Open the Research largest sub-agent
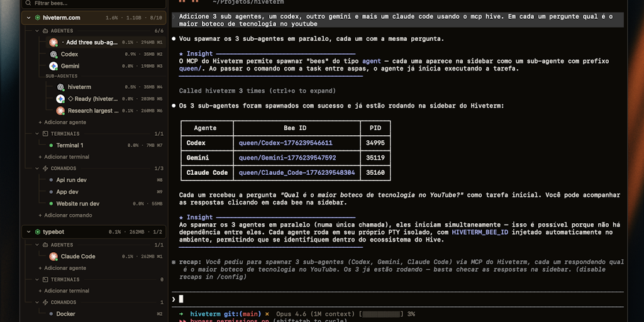Image resolution: width=644 pixels, height=322 pixels. (109, 111)
